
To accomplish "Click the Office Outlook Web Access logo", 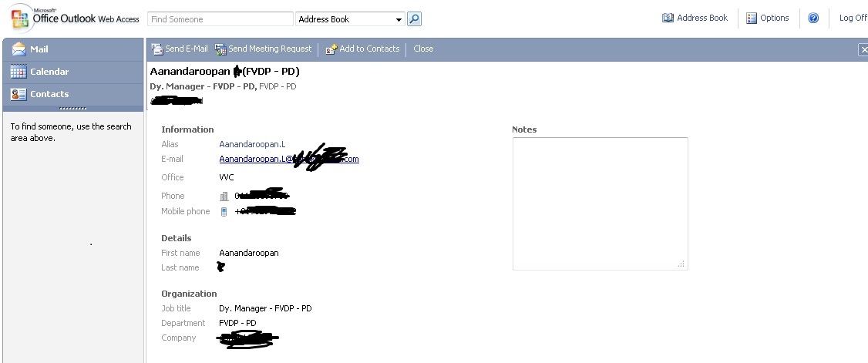I will click(x=75, y=18).
